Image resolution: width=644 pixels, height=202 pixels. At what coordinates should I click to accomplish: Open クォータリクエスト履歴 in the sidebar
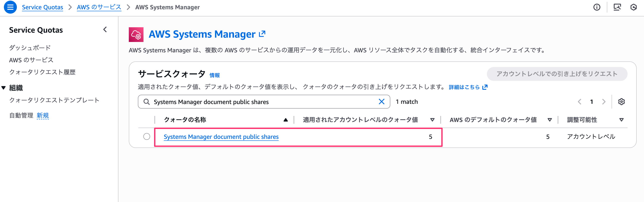click(x=42, y=72)
